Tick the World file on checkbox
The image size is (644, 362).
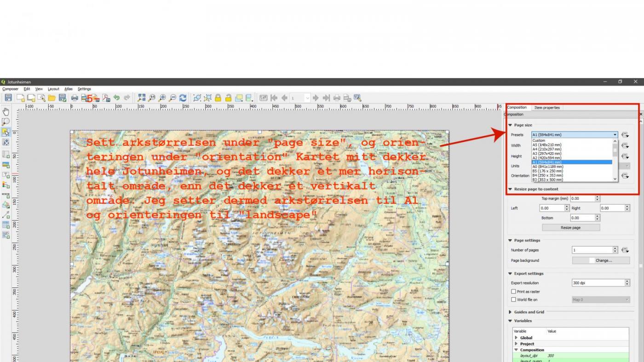click(513, 300)
